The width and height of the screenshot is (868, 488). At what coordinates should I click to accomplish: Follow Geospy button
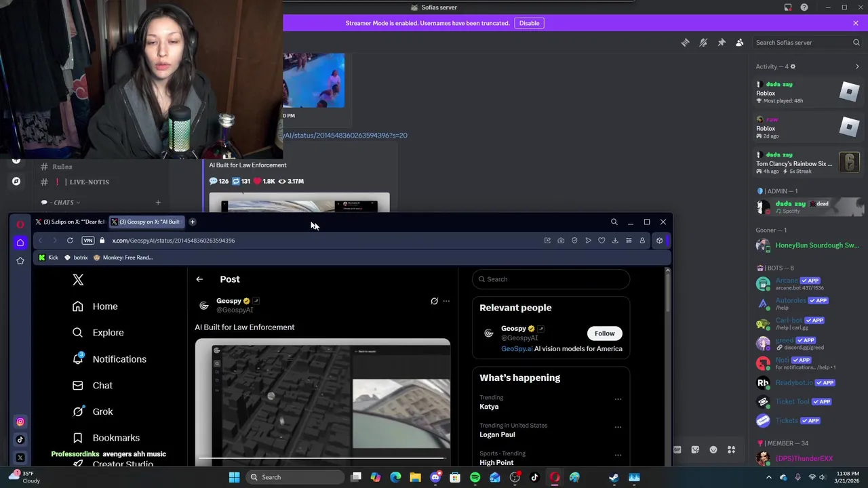604,333
